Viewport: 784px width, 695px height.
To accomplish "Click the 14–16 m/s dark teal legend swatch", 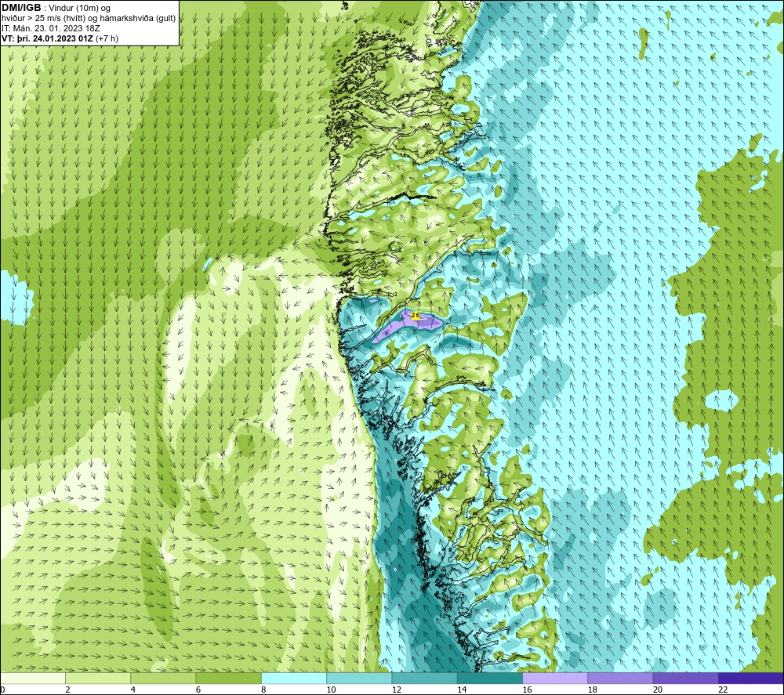I will click(x=490, y=678).
